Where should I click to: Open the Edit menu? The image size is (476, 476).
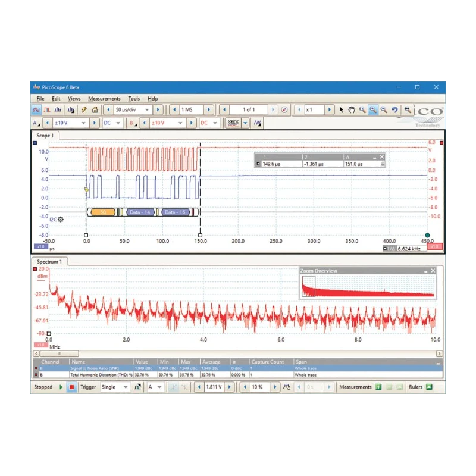56,99
